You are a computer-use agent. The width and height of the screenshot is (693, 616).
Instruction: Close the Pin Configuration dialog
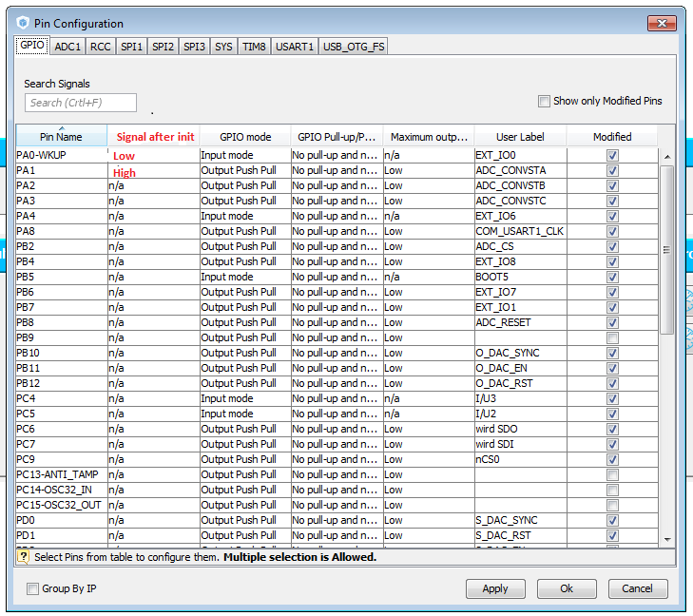(x=662, y=23)
